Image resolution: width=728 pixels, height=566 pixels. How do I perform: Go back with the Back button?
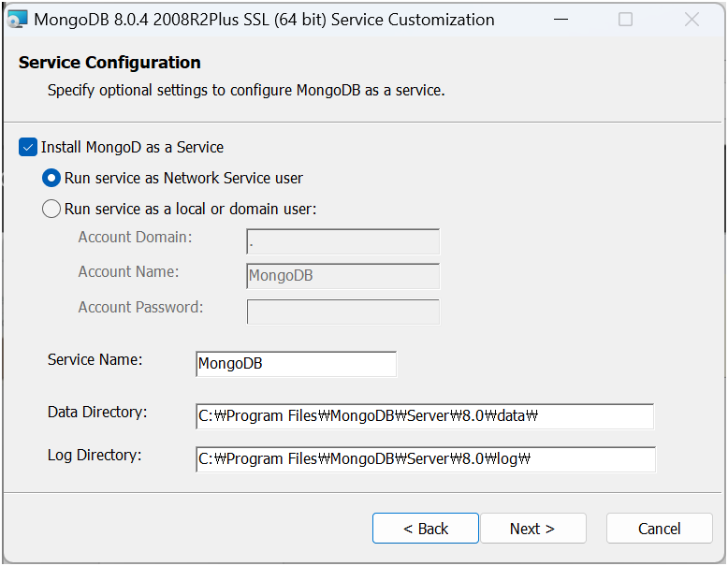click(426, 529)
